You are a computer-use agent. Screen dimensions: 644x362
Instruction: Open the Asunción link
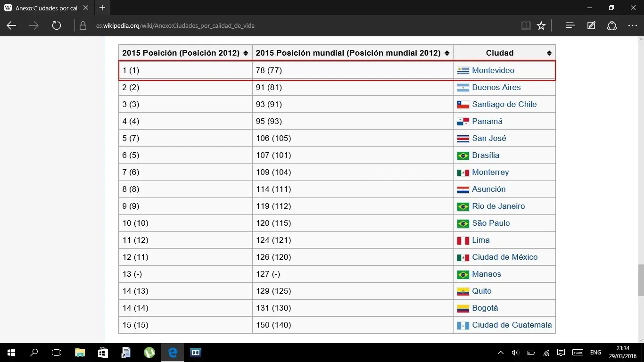click(x=489, y=189)
